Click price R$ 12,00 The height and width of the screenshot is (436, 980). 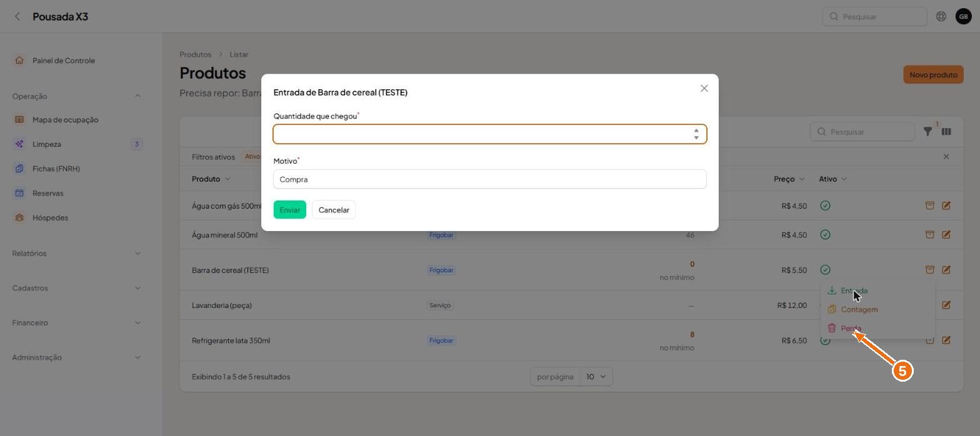coord(792,305)
